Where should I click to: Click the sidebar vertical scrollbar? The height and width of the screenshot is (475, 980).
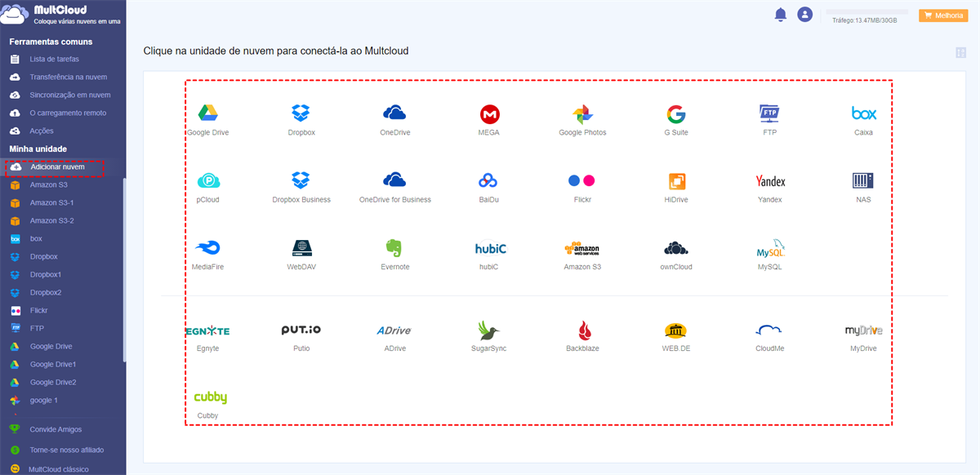click(124, 269)
